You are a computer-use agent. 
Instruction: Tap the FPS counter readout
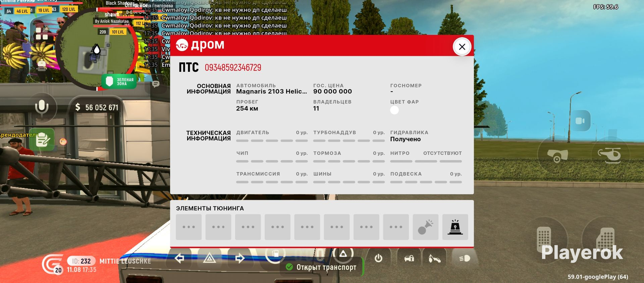(x=605, y=7)
